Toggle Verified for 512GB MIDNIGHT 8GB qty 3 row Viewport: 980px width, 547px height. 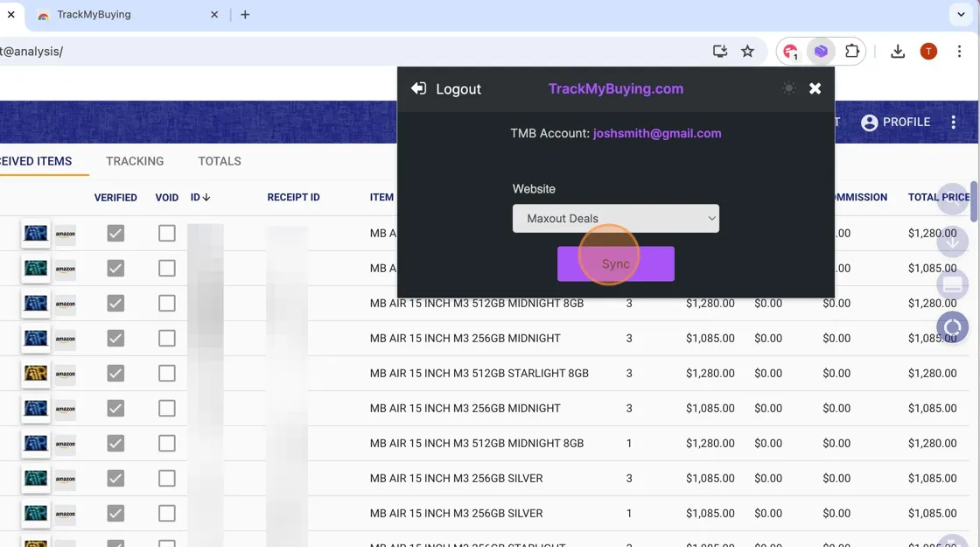pyautogui.click(x=115, y=303)
